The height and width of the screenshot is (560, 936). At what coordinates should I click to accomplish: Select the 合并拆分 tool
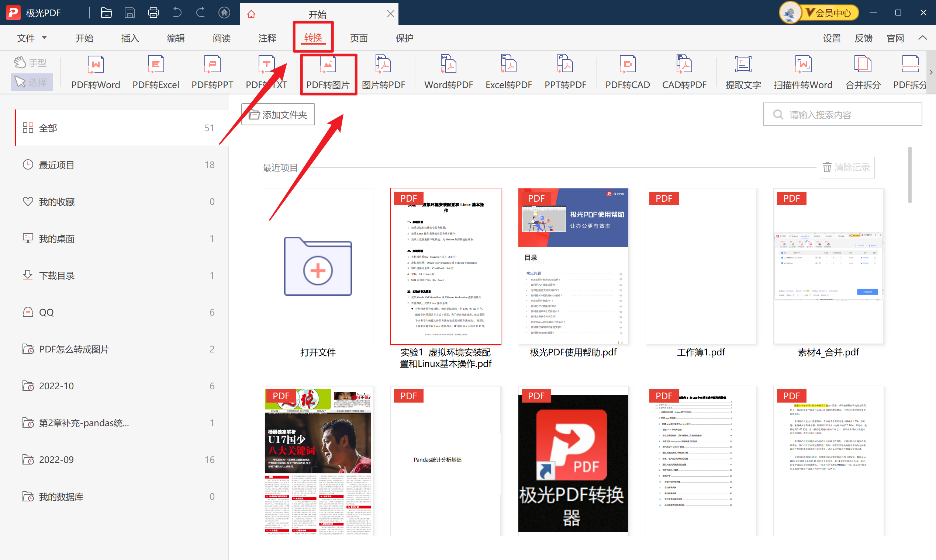(863, 73)
